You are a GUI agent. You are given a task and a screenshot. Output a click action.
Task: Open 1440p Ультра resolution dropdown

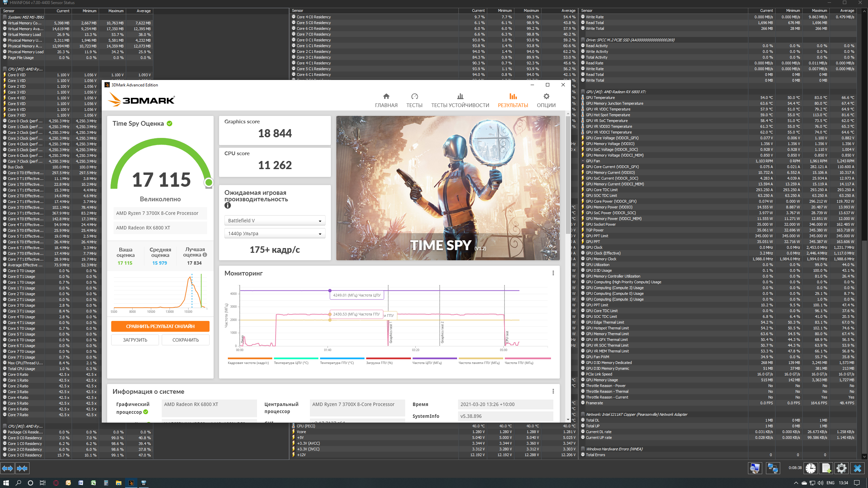coord(275,233)
